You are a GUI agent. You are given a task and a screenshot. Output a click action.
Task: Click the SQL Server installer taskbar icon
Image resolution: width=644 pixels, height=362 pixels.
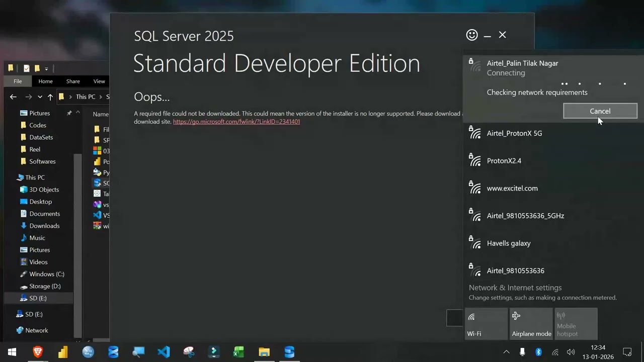pos(289,352)
